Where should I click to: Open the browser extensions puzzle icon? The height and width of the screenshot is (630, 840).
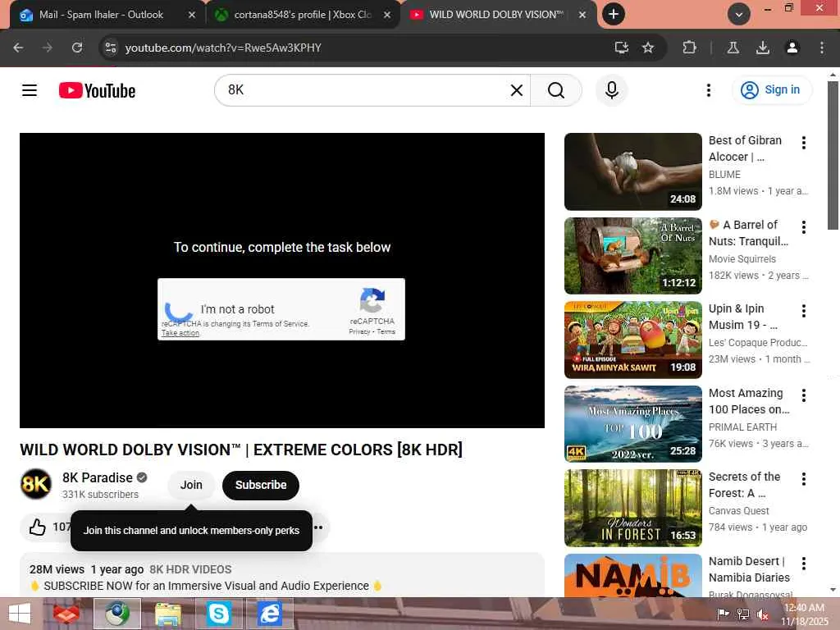pos(689,48)
